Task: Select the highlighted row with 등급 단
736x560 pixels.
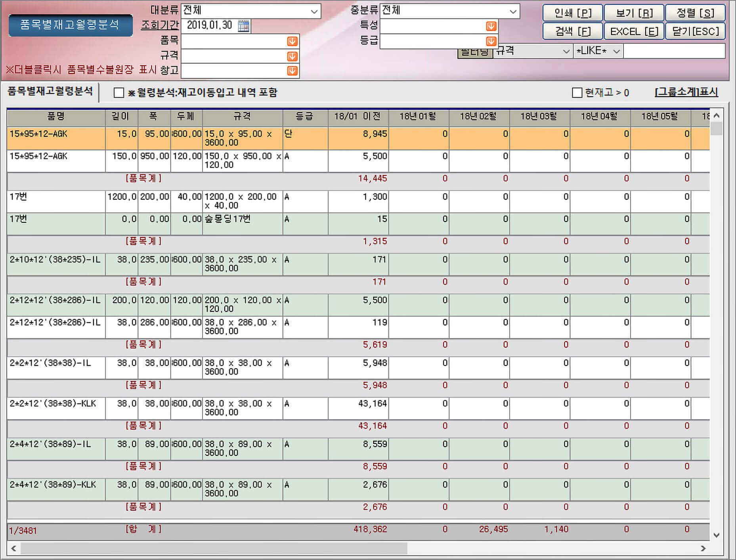Action: click(358, 138)
